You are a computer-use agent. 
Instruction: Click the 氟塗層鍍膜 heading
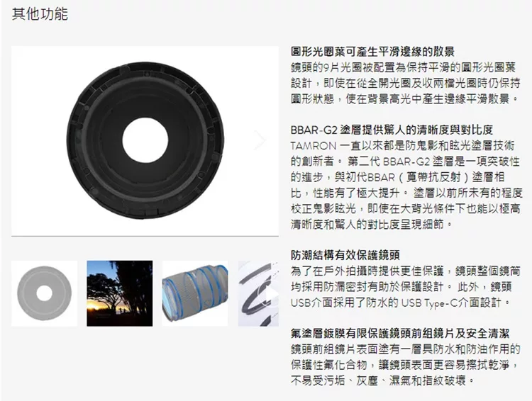[400, 333]
